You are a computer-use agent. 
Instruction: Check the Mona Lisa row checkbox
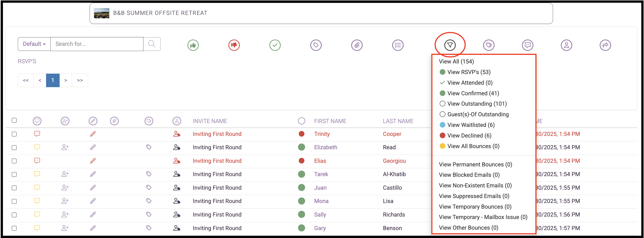(x=14, y=201)
